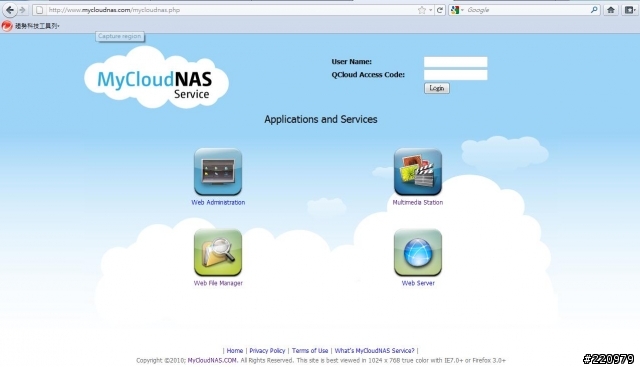Open the bookmarks panel icon at far right
Screen dimensions: 640x367
(629, 10)
